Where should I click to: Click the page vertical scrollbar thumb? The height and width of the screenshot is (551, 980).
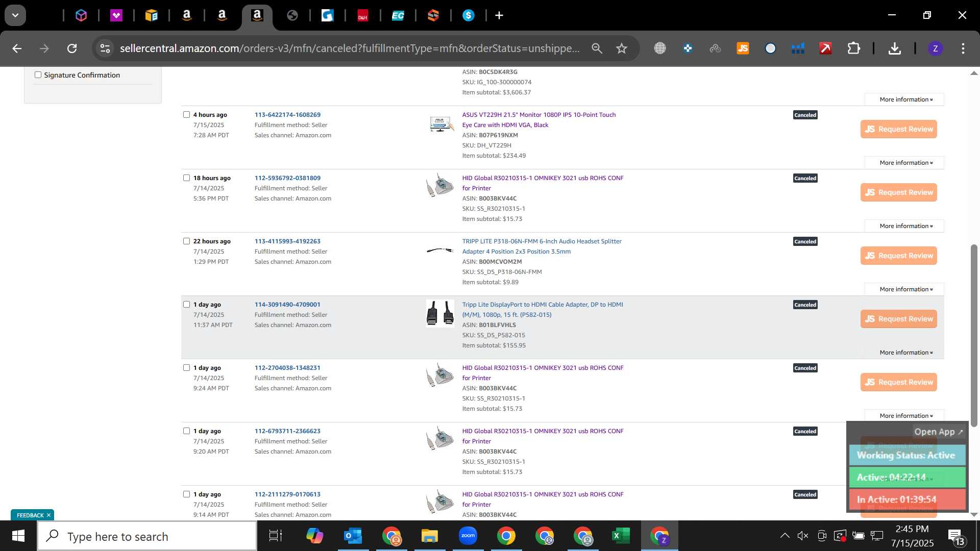pos(974,335)
